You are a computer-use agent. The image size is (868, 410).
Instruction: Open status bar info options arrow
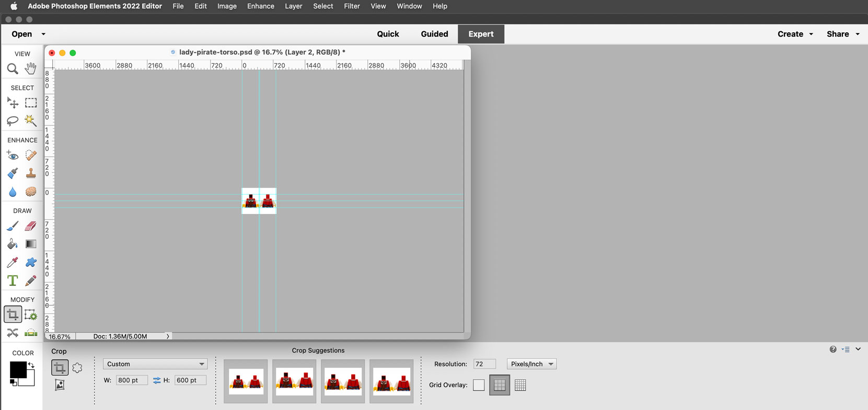tap(168, 336)
